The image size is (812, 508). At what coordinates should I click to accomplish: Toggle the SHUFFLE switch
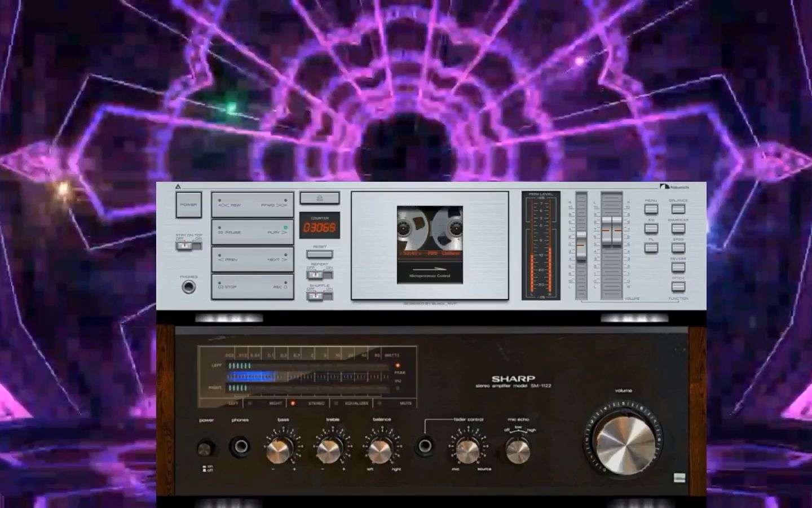(x=319, y=296)
